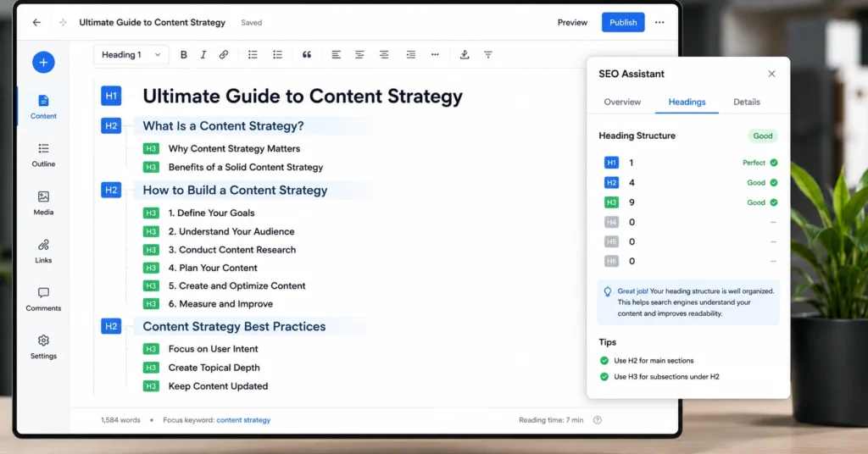
Task: Click the H2 badge for What Is a Content Strategy
Action: tap(111, 125)
